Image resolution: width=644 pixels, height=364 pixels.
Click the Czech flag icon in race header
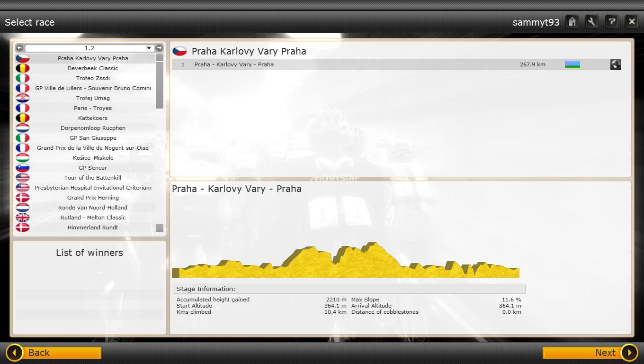[179, 51]
